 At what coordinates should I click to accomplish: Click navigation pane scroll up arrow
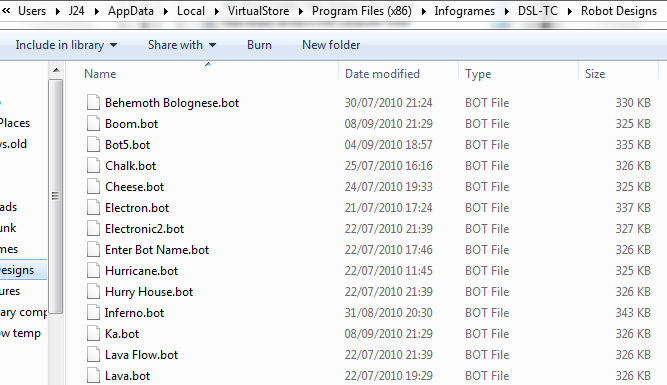point(56,70)
